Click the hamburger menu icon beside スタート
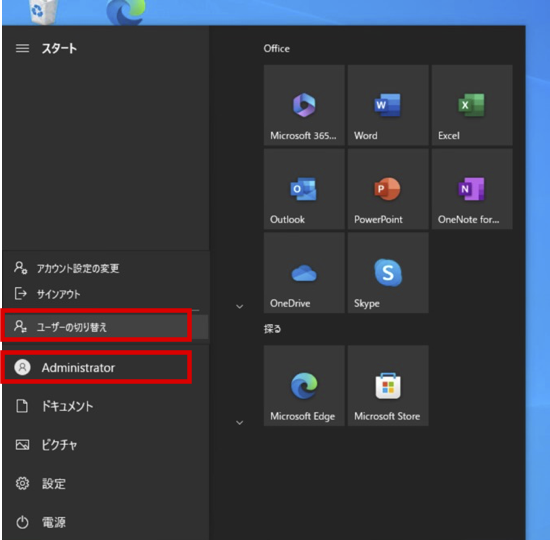This screenshot has height=540, width=550. [22, 48]
